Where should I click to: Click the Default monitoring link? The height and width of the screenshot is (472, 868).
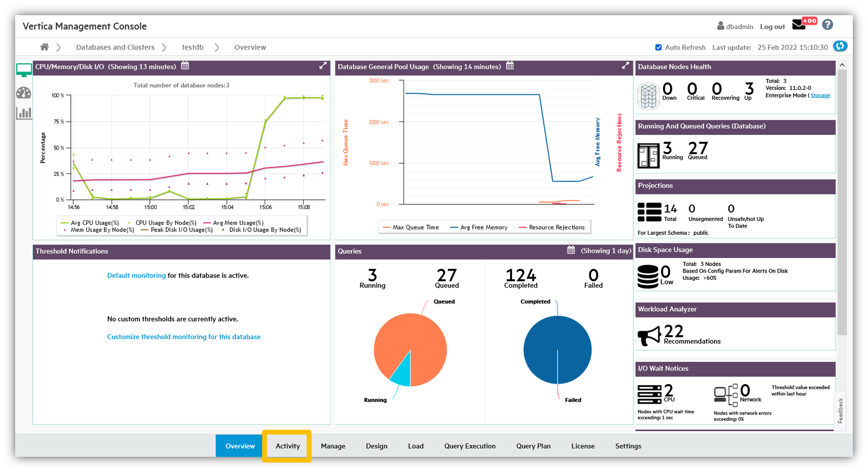coord(136,276)
